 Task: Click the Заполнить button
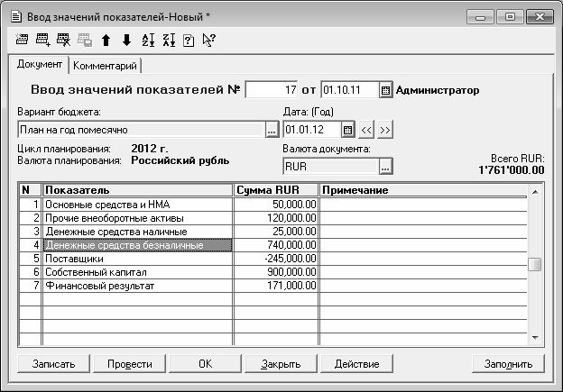(x=508, y=364)
